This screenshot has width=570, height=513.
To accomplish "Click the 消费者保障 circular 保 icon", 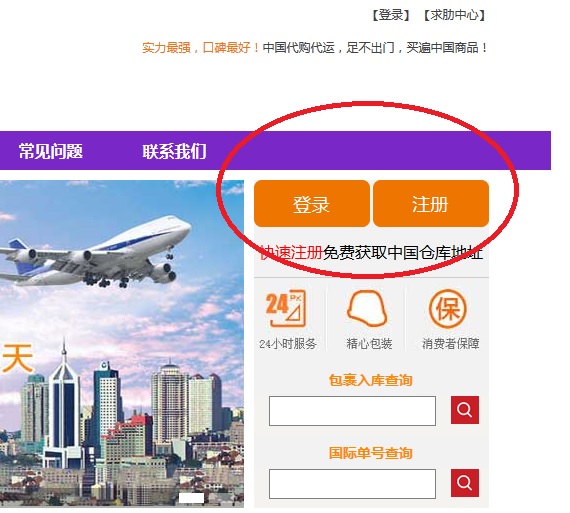I will [x=447, y=309].
